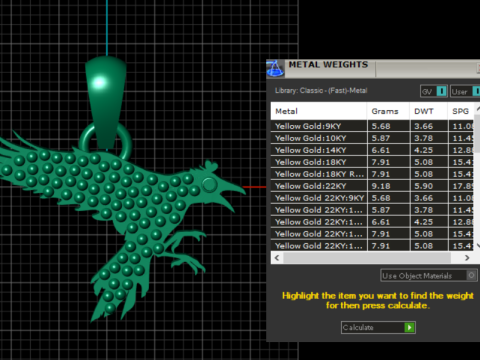The height and width of the screenshot is (360, 480).
Task: Select the Yellow Gold 22KY:9KY row
Action: coord(372,198)
